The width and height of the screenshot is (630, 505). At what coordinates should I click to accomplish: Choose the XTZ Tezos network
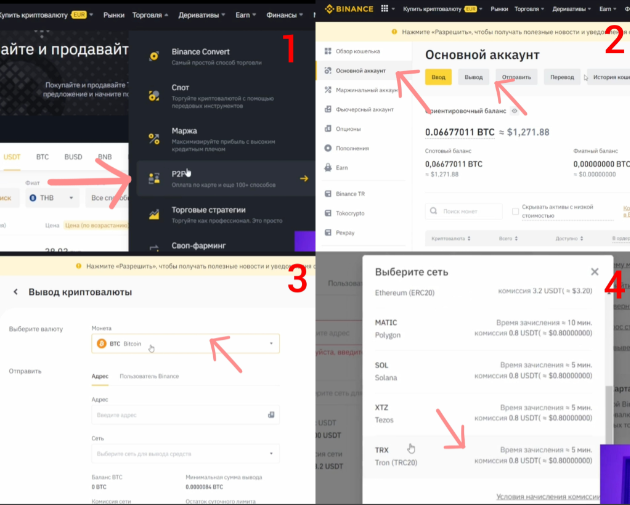click(x=483, y=414)
